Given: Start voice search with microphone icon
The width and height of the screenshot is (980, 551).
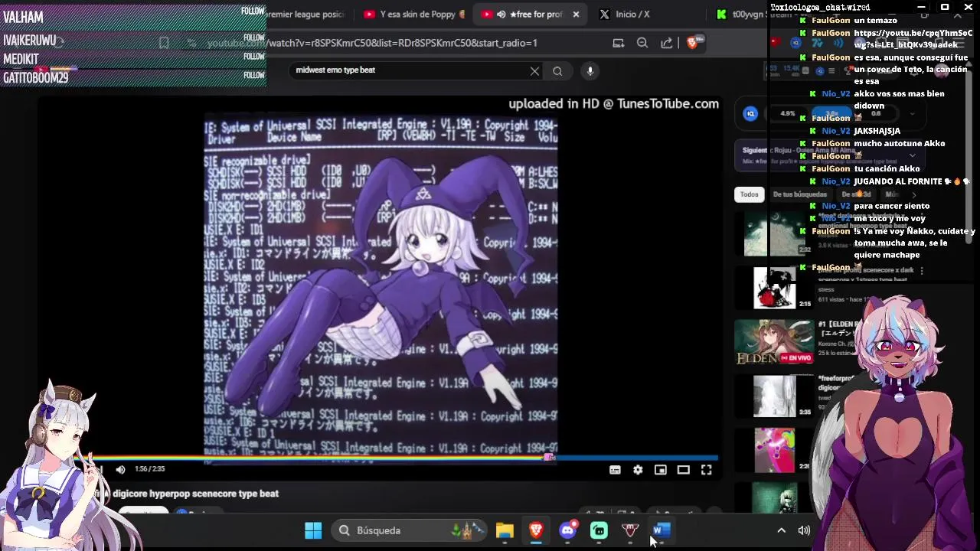Looking at the screenshot, I should (590, 70).
